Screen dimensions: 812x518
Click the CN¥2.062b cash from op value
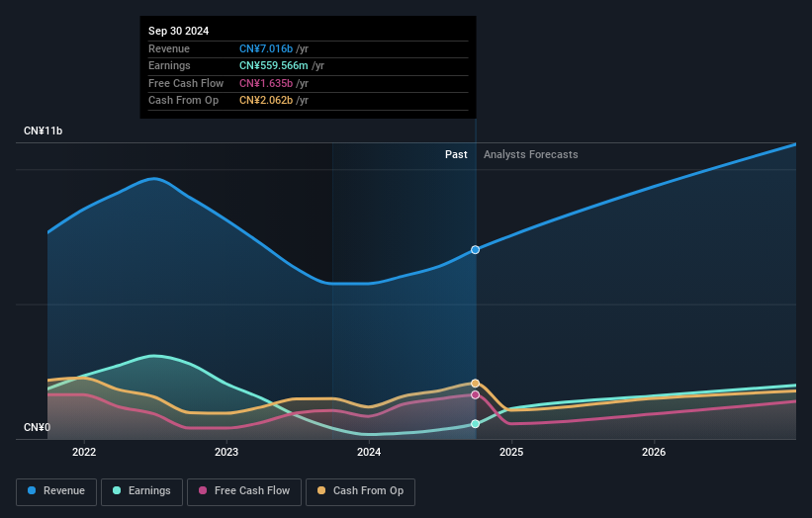point(266,101)
